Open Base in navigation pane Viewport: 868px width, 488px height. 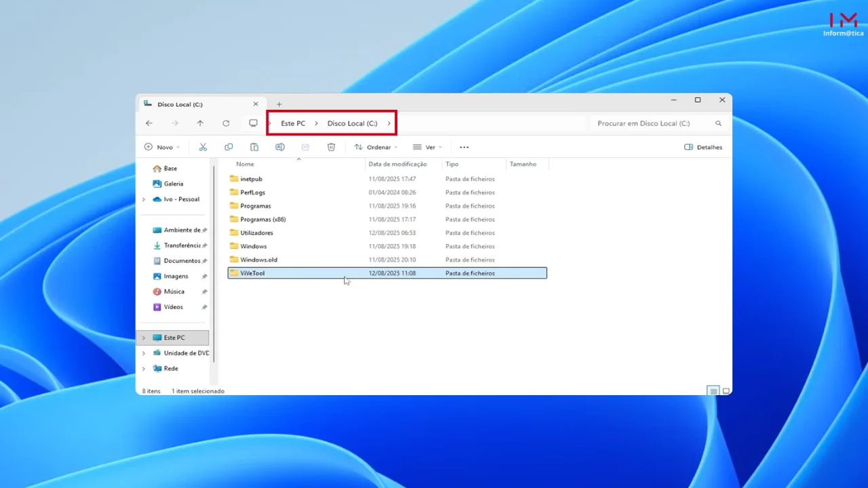pyautogui.click(x=170, y=169)
